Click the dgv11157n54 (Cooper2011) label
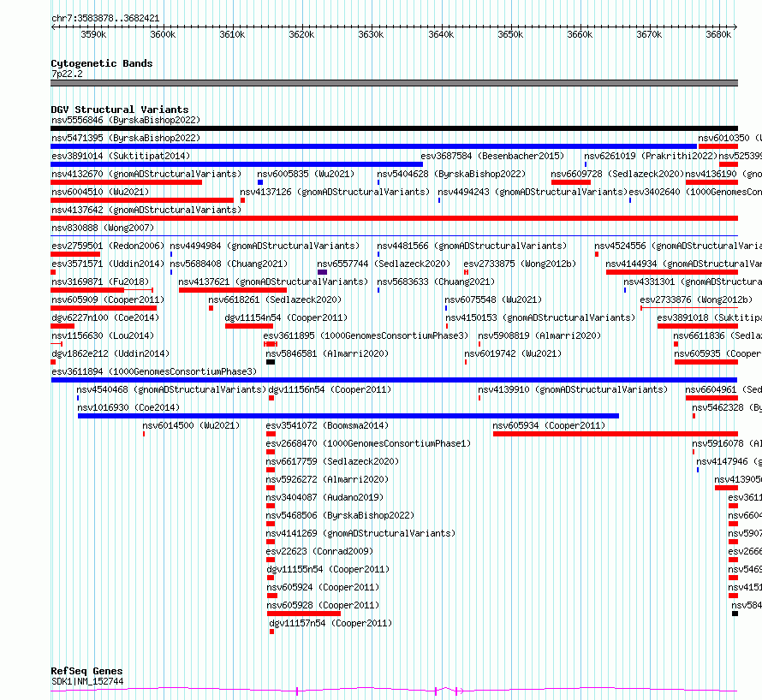762x700 pixels. point(330,623)
